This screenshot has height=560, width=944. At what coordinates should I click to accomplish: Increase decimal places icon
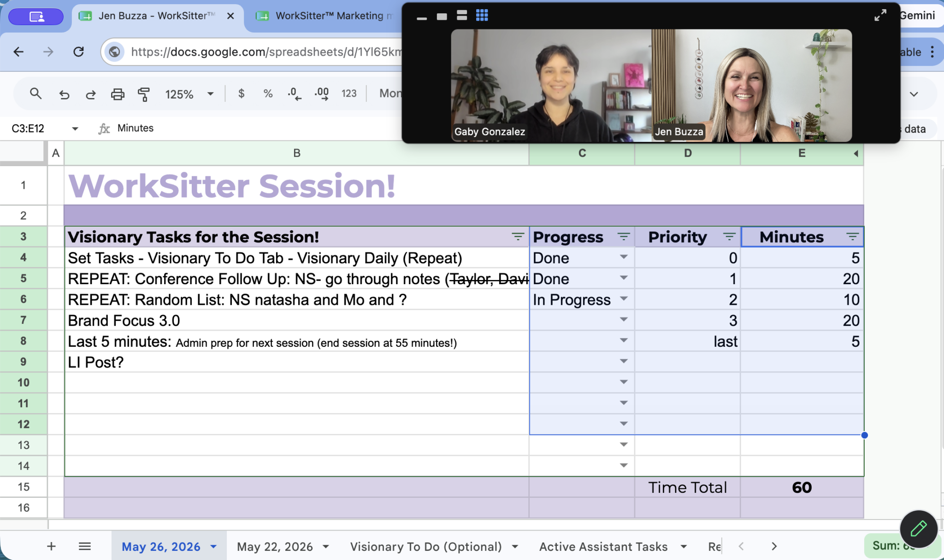(322, 94)
